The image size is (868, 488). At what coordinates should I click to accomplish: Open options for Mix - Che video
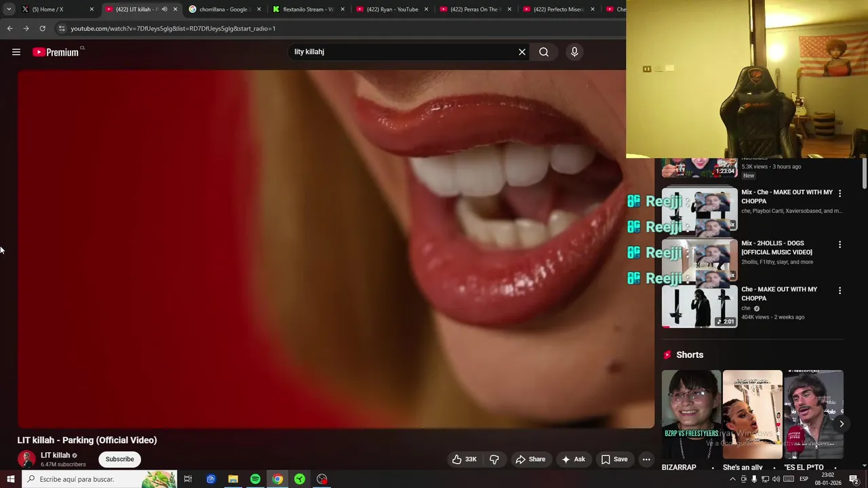pos(840,193)
